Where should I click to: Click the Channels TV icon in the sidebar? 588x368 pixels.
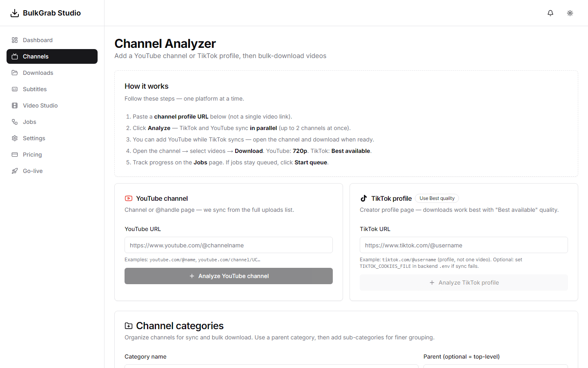pos(15,56)
